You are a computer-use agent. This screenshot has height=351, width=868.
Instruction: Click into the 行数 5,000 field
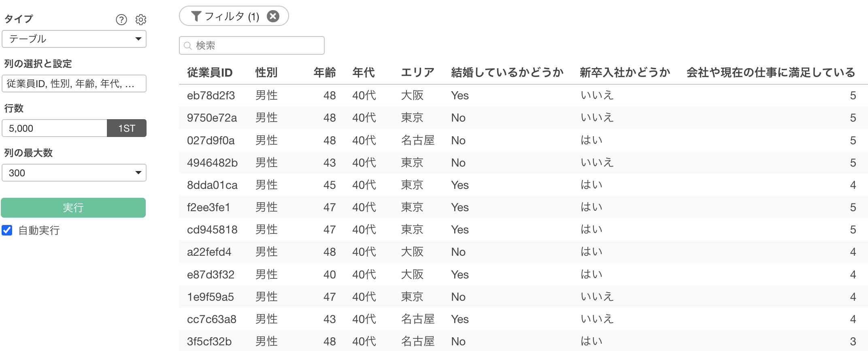point(55,128)
